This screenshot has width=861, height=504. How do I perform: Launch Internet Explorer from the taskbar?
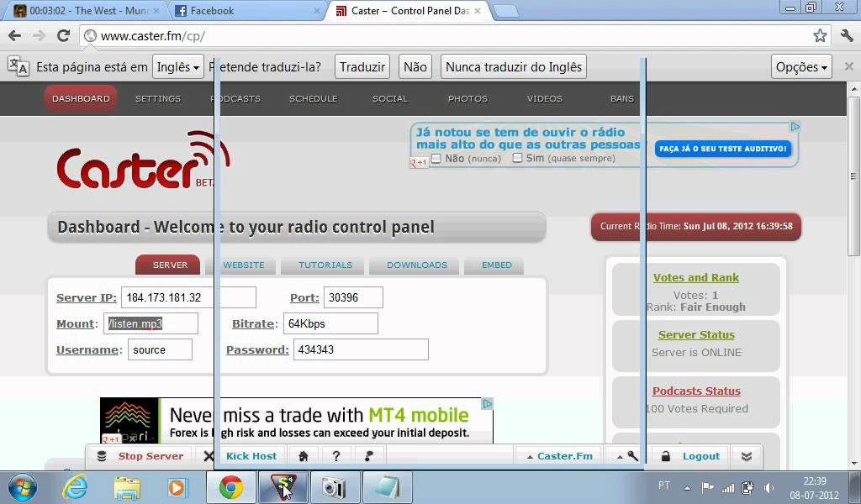[75, 487]
